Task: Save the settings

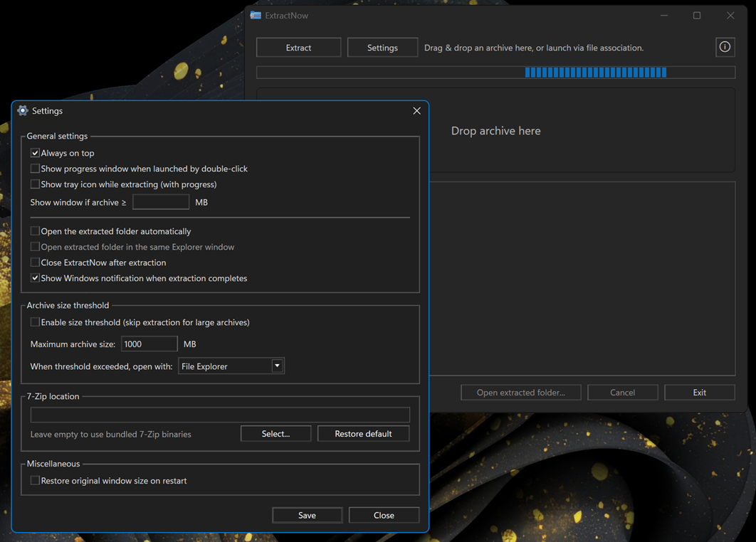Action: click(307, 515)
